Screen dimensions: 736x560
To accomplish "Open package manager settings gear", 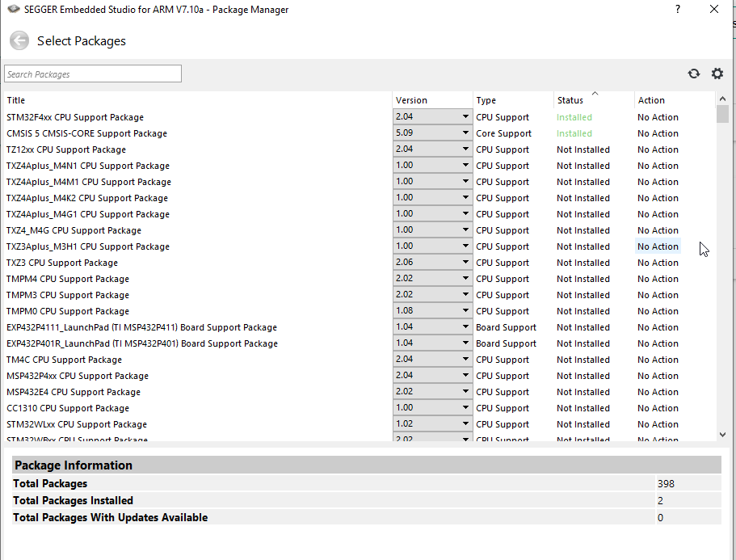I will [717, 74].
